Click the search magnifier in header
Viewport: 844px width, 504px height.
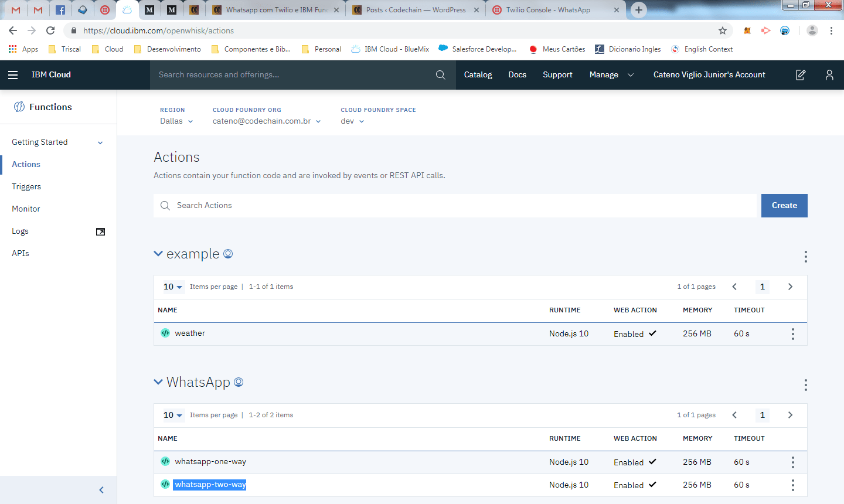click(x=441, y=75)
